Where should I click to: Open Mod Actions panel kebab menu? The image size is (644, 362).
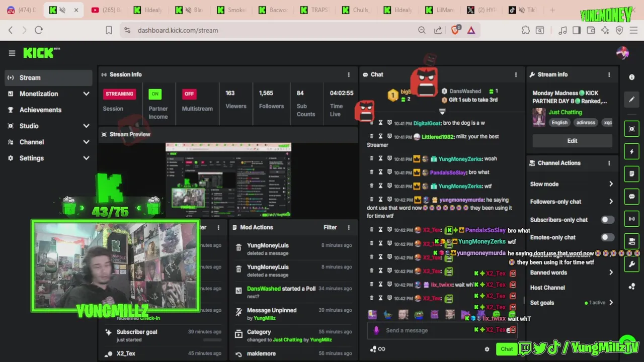pos(349,227)
